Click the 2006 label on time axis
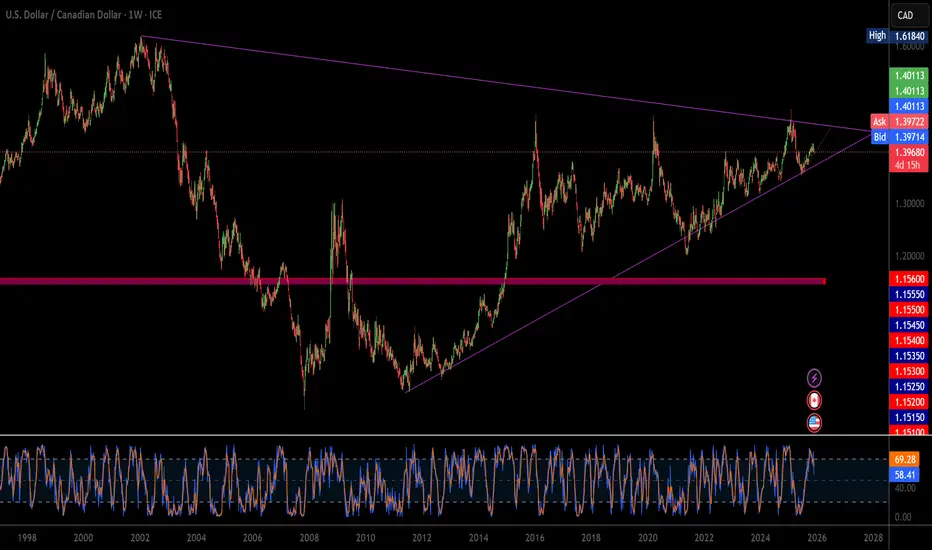932x550 pixels. coord(253,538)
